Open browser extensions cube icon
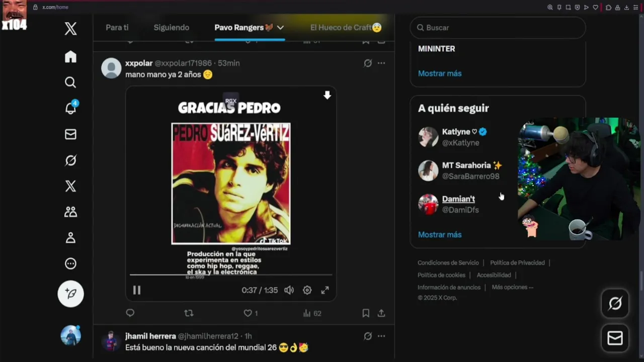This screenshot has height=362, width=644. coord(608,7)
